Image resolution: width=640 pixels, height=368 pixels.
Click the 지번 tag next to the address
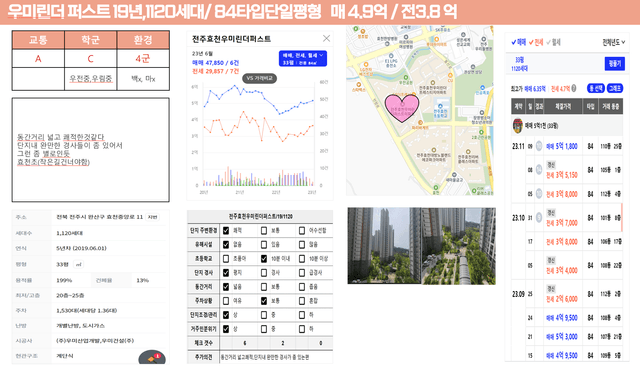[152, 217]
